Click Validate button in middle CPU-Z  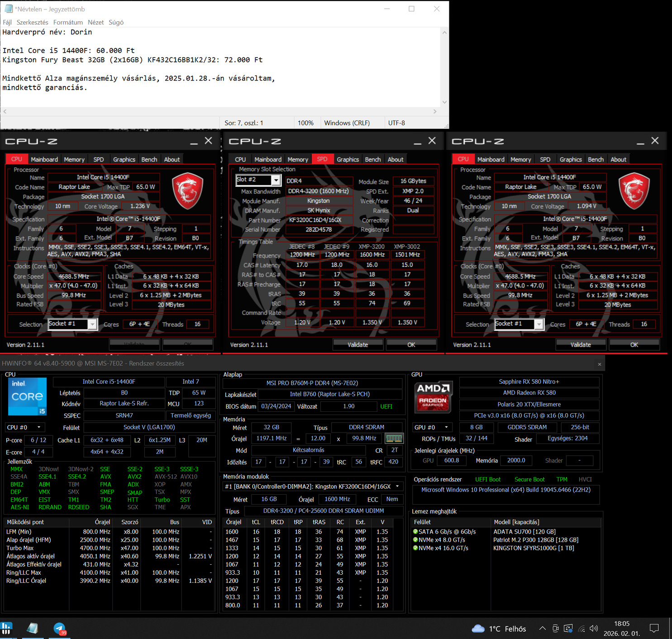(x=358, y=345)
